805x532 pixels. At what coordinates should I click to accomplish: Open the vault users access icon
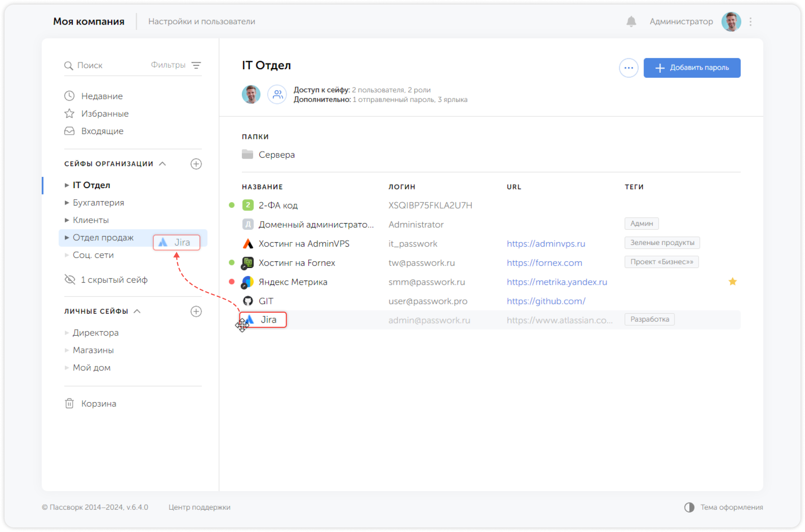click(x=277, y=94)
